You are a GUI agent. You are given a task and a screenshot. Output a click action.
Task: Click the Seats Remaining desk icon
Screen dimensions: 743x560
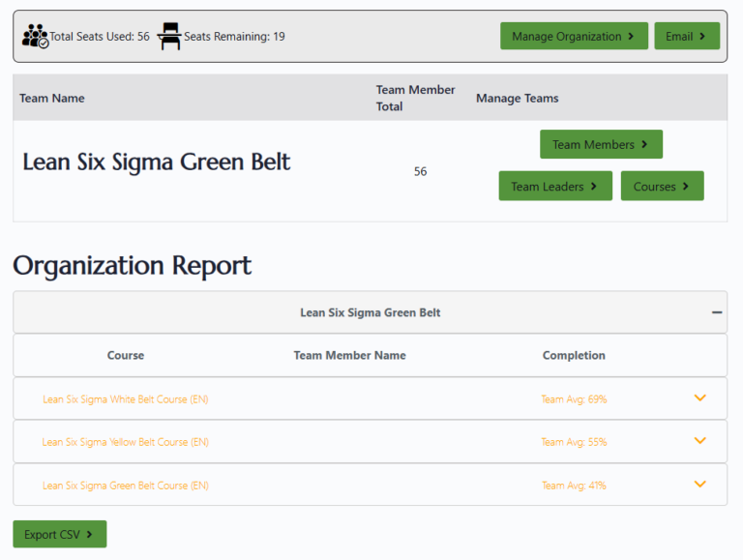point(169,37)
